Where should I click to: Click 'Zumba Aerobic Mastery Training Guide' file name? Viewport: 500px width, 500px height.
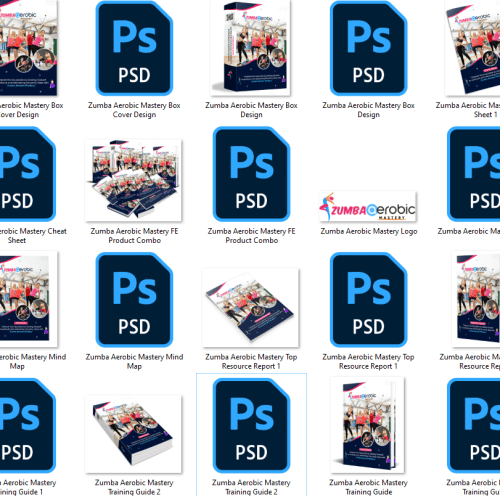tap(368, 487)
